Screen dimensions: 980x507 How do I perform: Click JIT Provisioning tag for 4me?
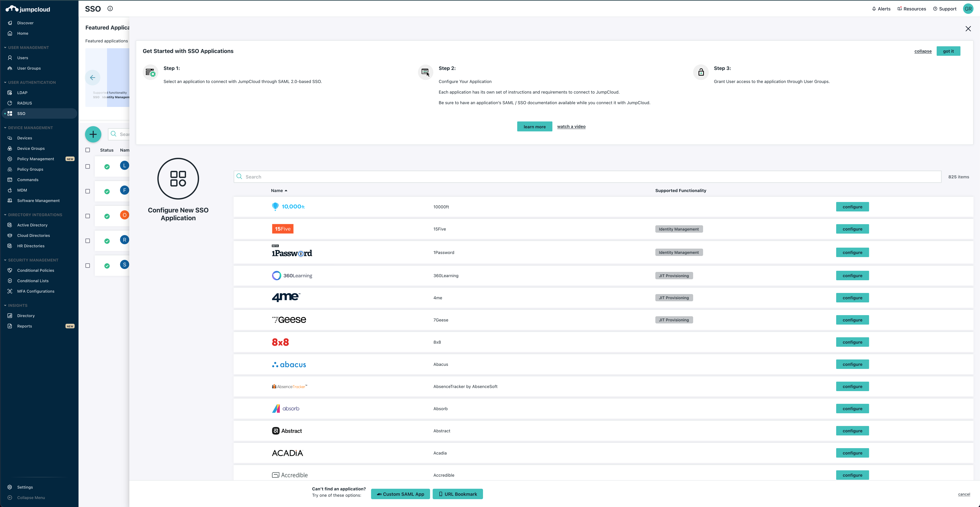(674, 298)
